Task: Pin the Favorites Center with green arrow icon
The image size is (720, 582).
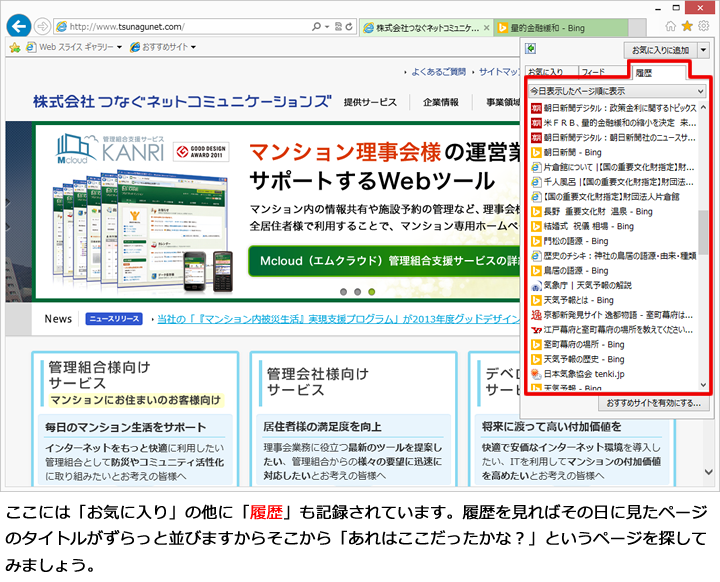Action: (x=530, y=48)
